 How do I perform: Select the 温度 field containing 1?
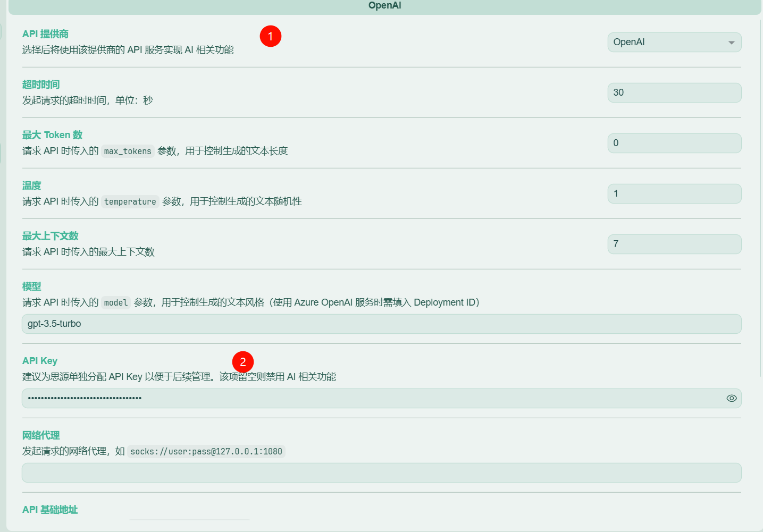point(674,193)
